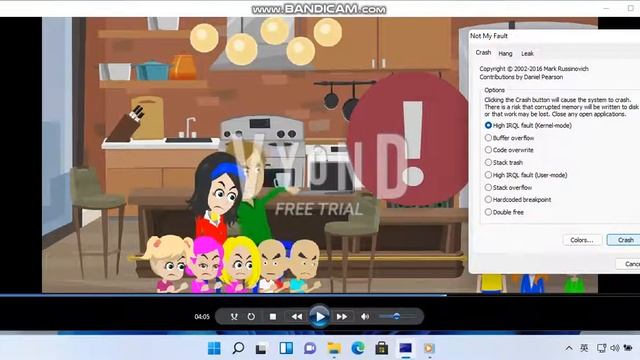Open the Widgets panel icon
This screenshot has height=360, width=640.
click(286, 348)
